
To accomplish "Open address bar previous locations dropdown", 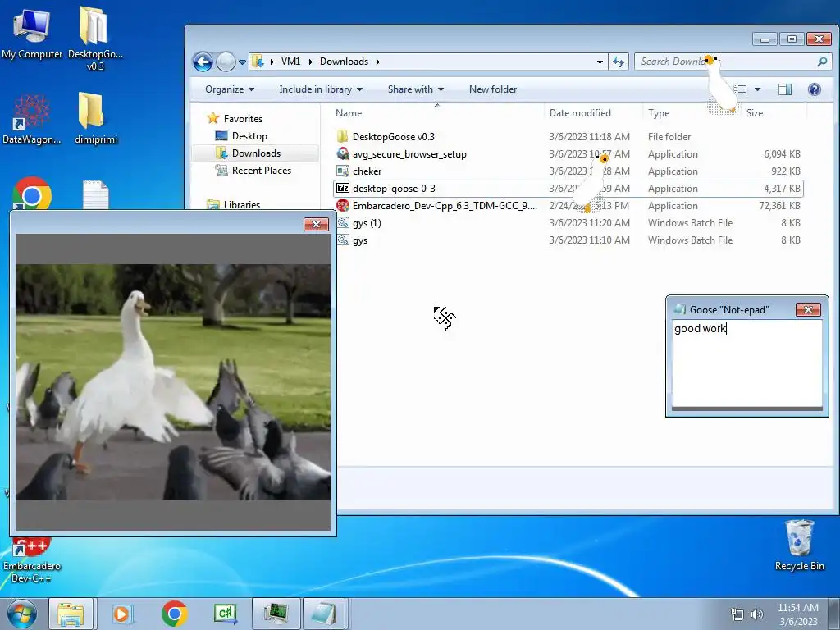I will pos(600,62).
